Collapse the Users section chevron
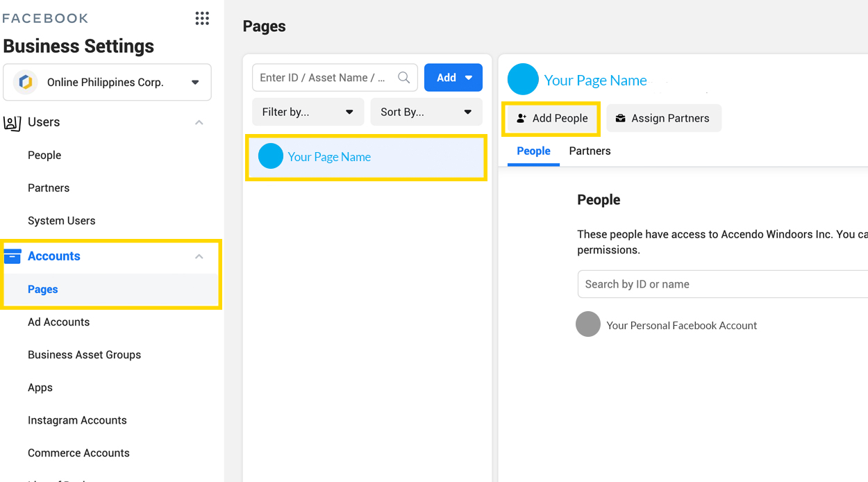Image resolution: width=868 pixels, height=482 pixels. [199, 123]
